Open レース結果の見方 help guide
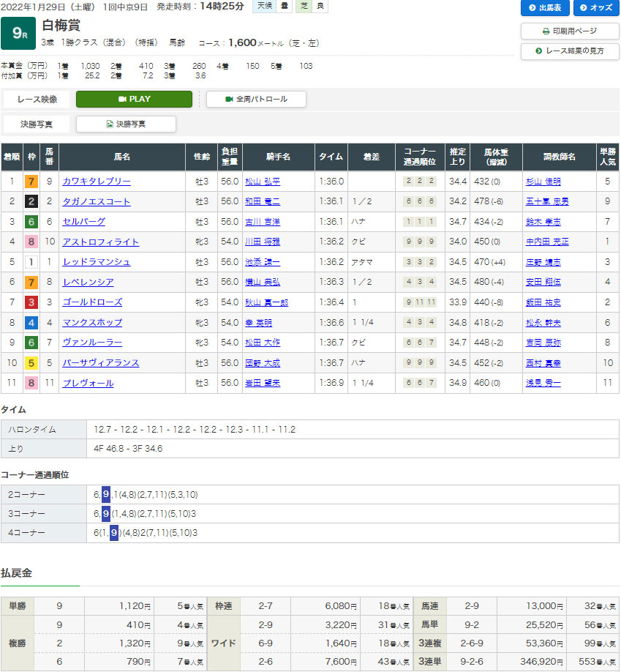Image resolution: width=621 pixels, height=672 pixels. (569, 51)
